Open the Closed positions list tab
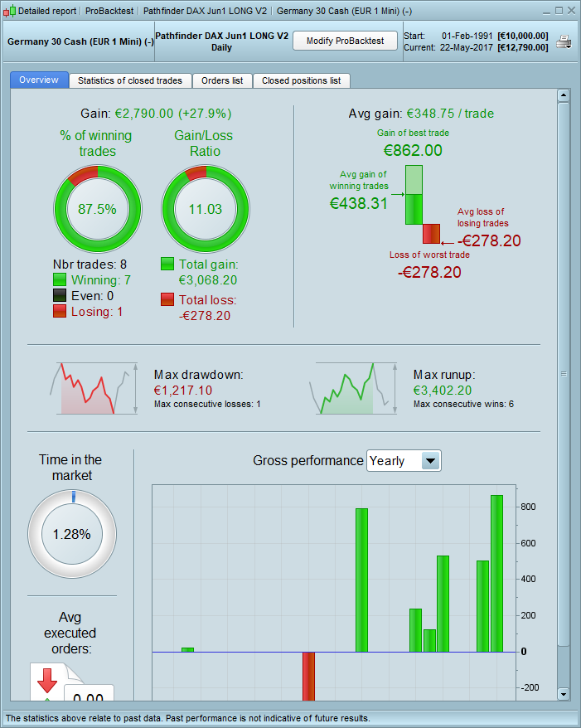The height and width of the screenshot is (728, 581). tap(301, 80)
